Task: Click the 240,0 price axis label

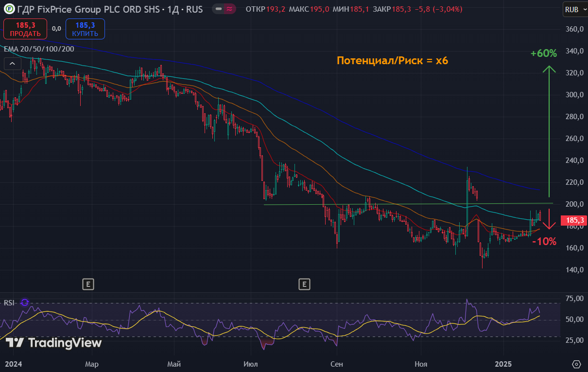Action: (x=574, y=160)
